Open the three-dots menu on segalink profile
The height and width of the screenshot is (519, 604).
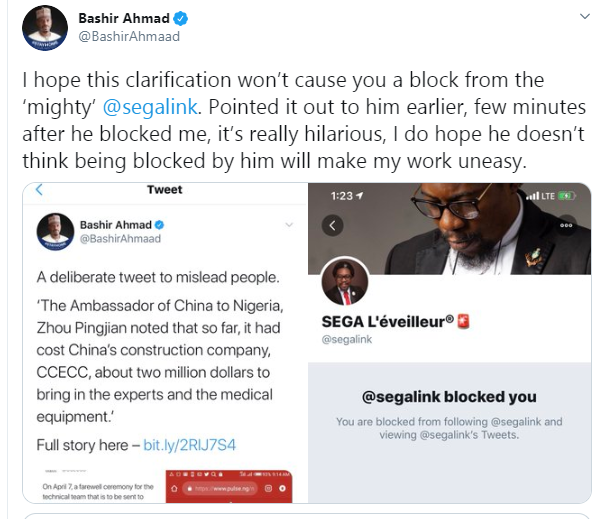coord(566,225)
